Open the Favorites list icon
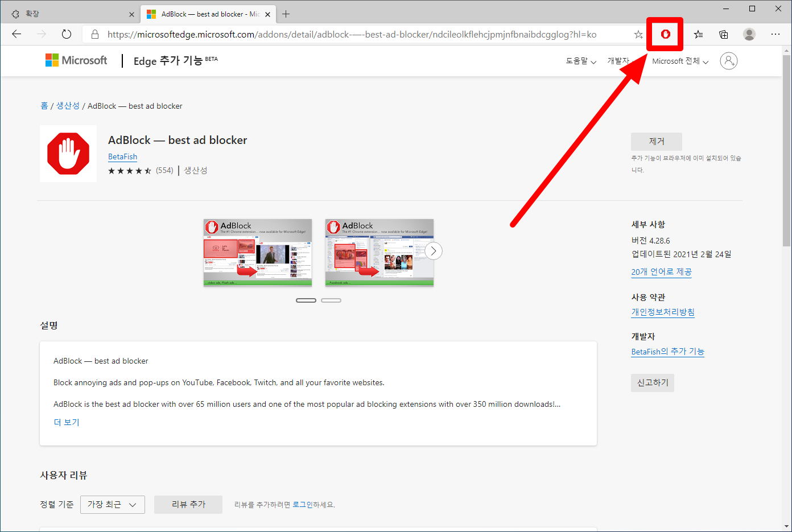 click(x=699, y=34)
